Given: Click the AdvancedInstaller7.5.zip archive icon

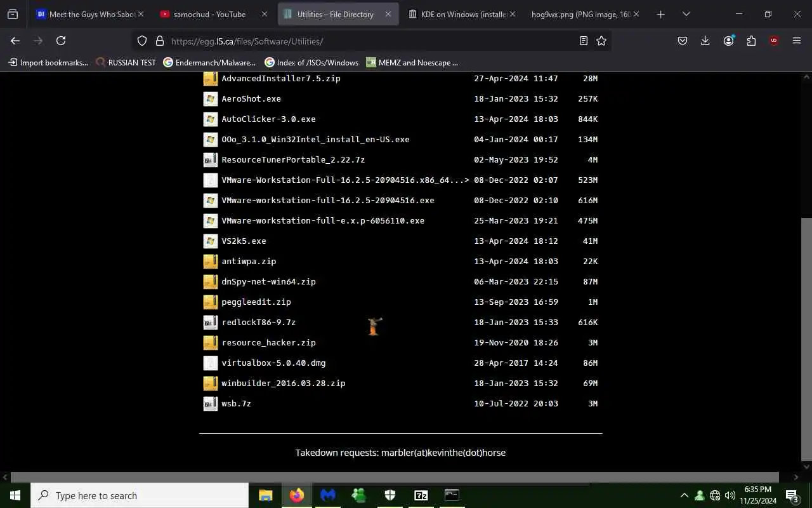Looking at the screenshot, I should pyautogui.click(x=210, y=79).
